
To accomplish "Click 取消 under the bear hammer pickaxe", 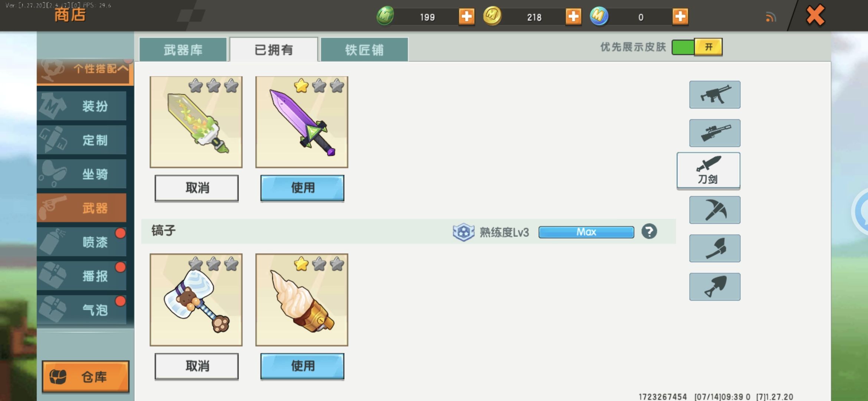I will click(x=197, y=366).
